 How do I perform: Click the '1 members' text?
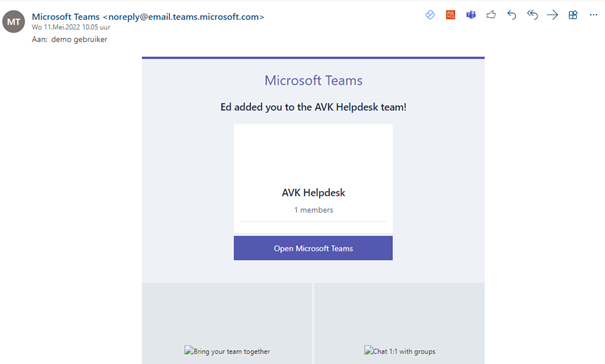coord(313,210)
